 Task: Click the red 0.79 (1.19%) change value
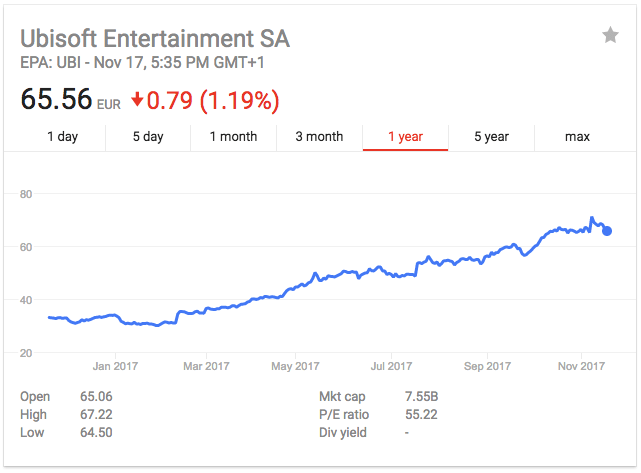[213, 101]
